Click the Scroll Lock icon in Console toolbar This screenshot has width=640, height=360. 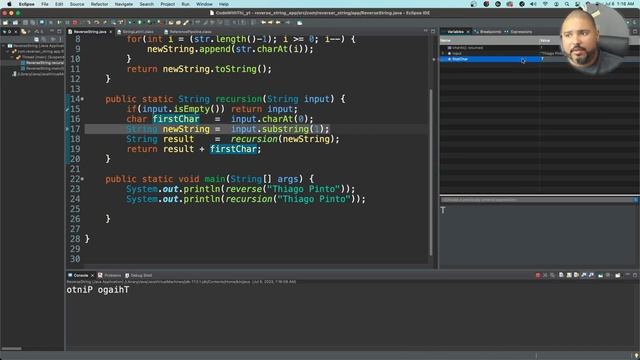click(569, 276)
